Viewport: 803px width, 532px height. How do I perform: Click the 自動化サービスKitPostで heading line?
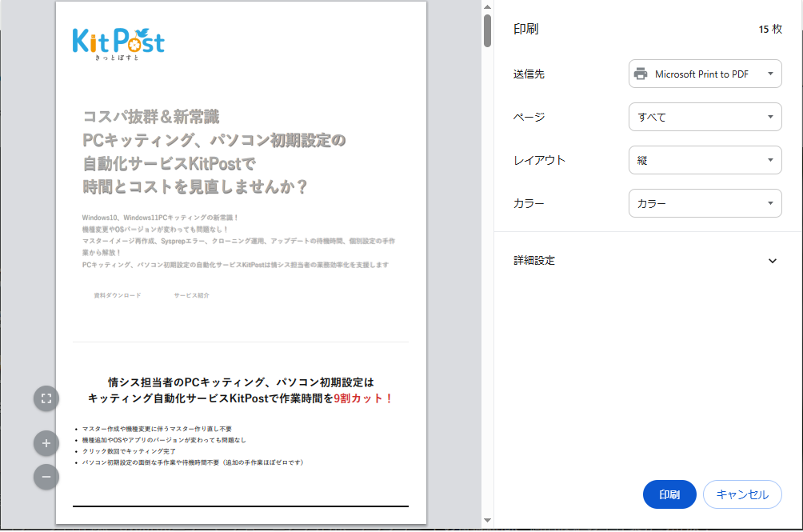[170, 163]
